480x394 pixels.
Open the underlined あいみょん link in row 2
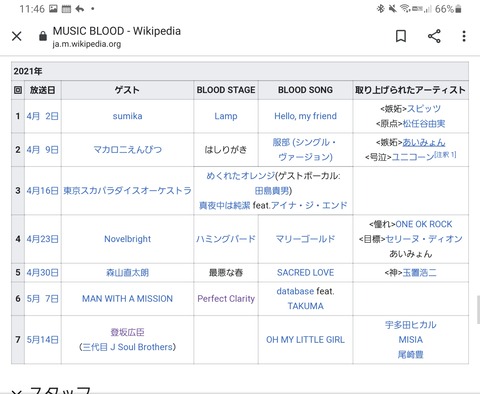424,142
